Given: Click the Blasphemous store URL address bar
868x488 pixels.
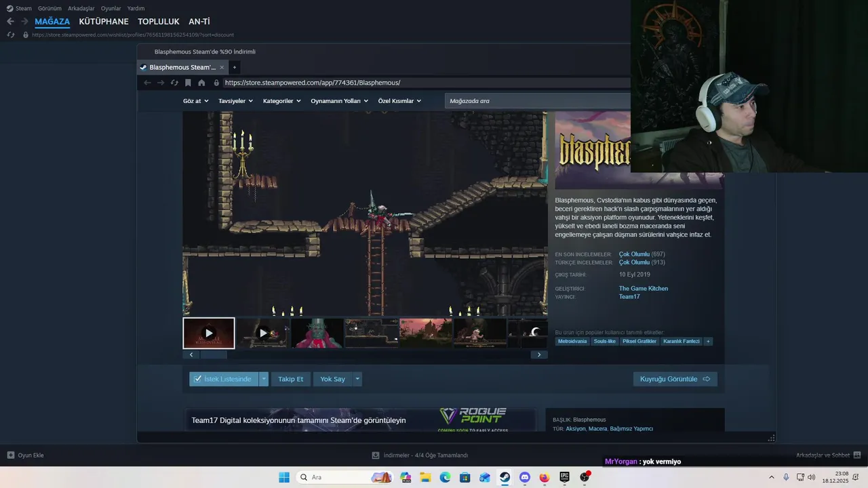Looking at the screenshot, I should click(x=313, y=83).
